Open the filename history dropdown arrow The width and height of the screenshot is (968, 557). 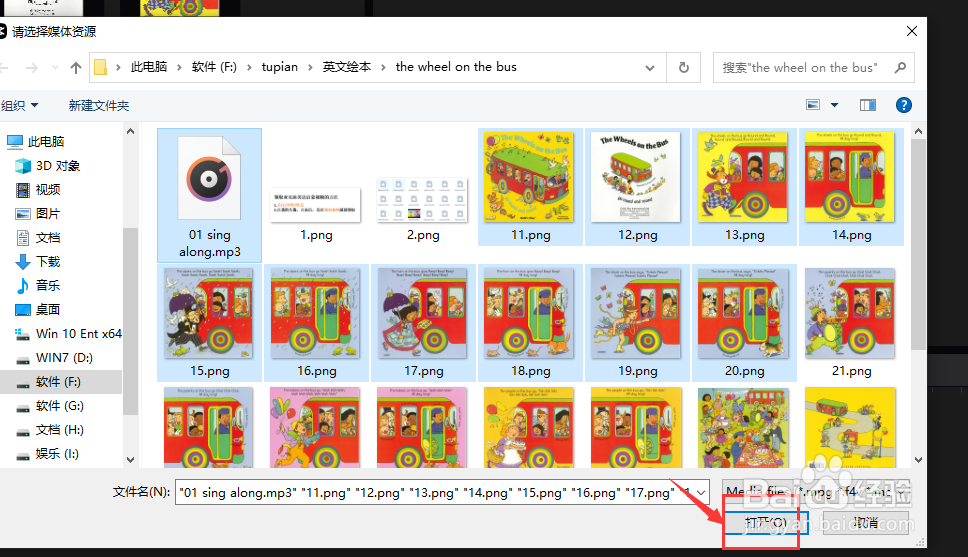pyautogui.click(x=701, y=492)
